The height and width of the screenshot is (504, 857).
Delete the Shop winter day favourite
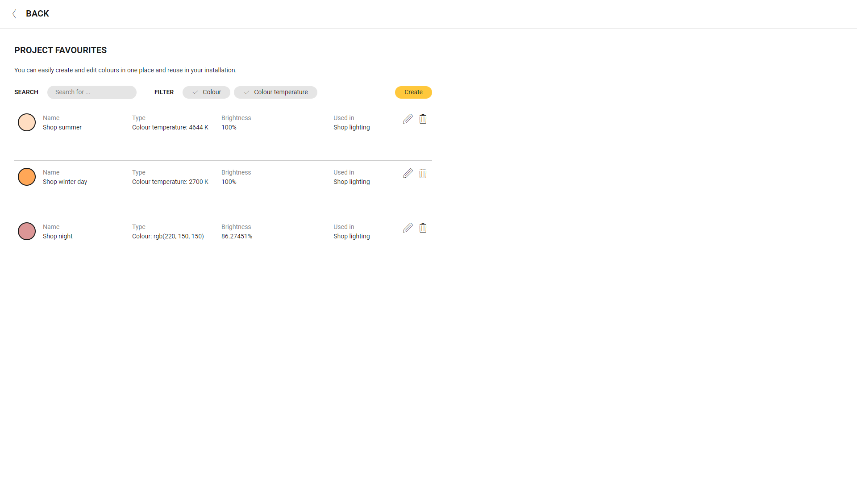click(423, 173)
